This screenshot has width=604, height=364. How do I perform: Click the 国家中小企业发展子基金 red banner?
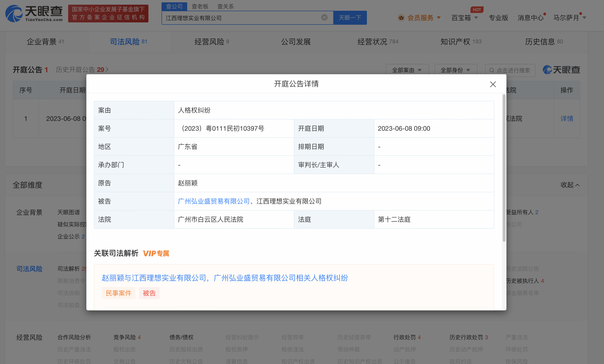tap(108, 14)
